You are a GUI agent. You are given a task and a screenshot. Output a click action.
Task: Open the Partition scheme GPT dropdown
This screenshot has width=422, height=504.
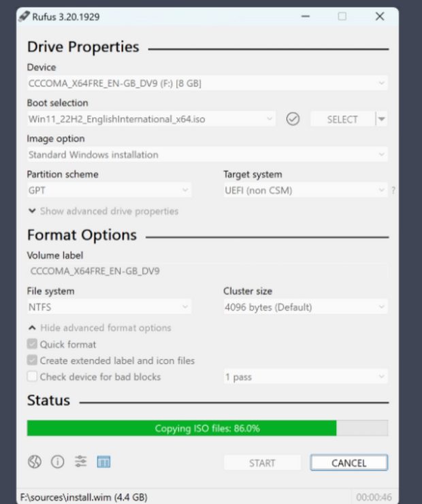tap(109, 191)
